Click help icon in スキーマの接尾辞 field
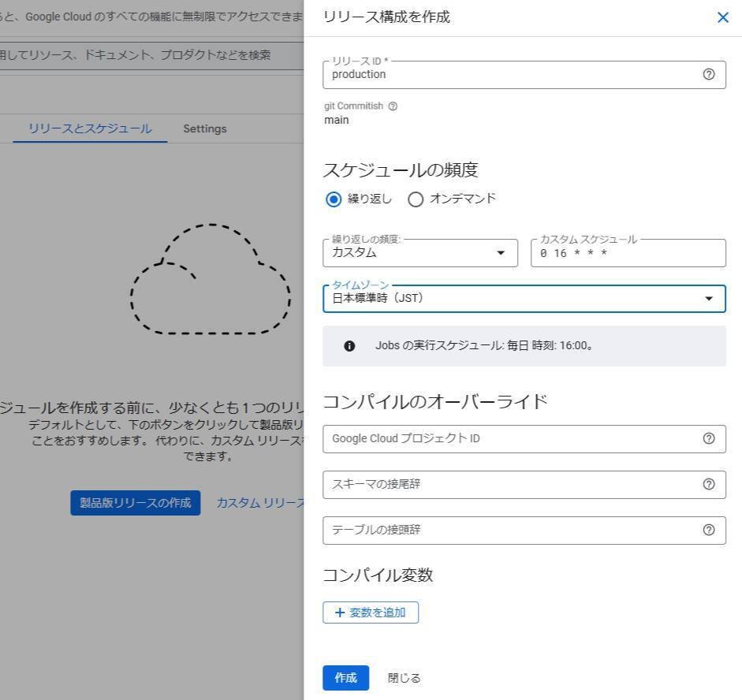Viewport: 742px width, 700px height. click(x=708, y=484)
